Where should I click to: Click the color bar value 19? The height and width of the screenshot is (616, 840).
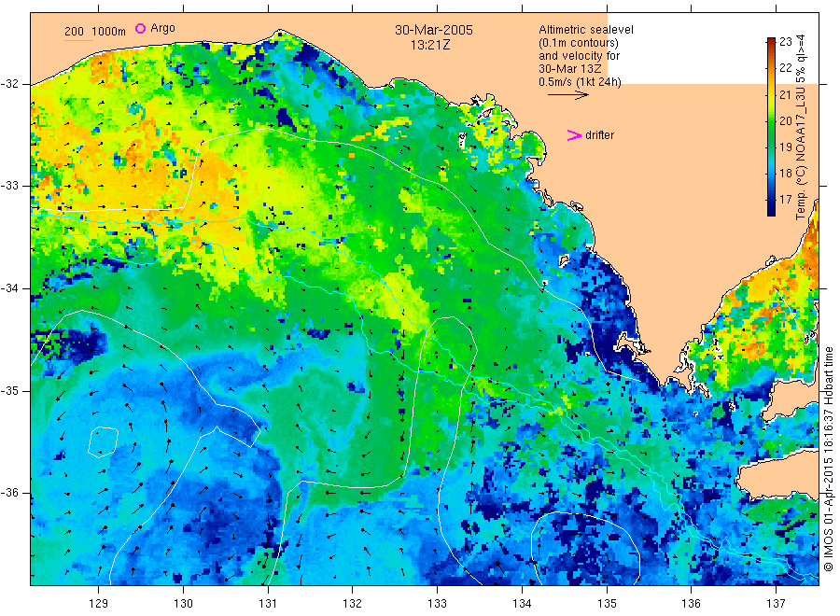785,147
